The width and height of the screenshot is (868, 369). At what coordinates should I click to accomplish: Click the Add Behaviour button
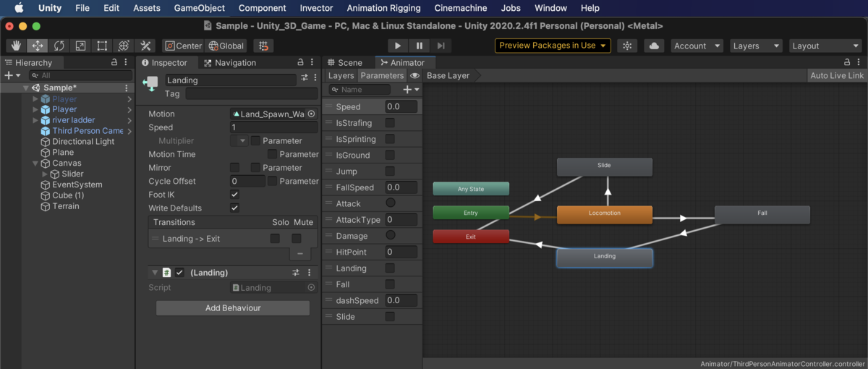(233, 308)
